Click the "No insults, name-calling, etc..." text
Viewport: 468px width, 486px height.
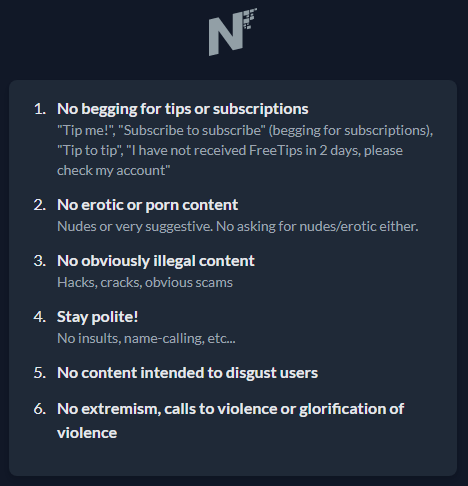click(146, 338)
